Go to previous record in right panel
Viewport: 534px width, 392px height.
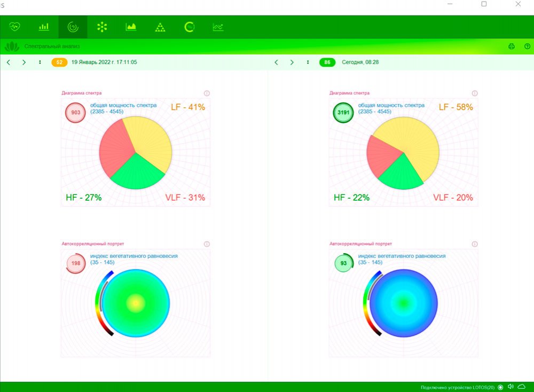coord(276,62)
